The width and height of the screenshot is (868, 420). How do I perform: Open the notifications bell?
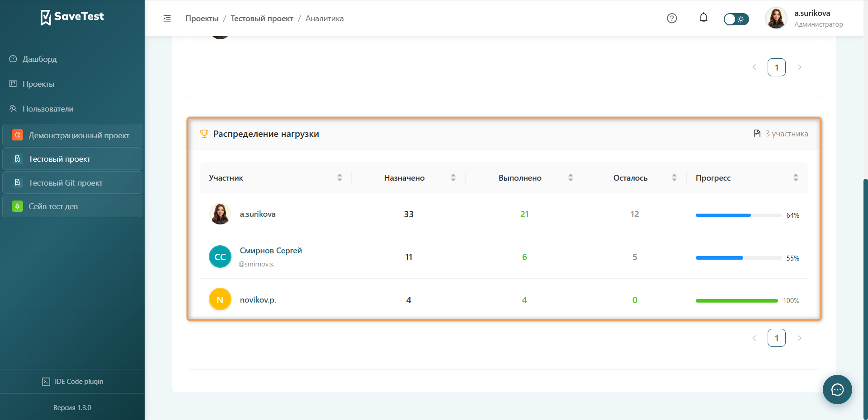pyautogui.click(x=703, y=18)
